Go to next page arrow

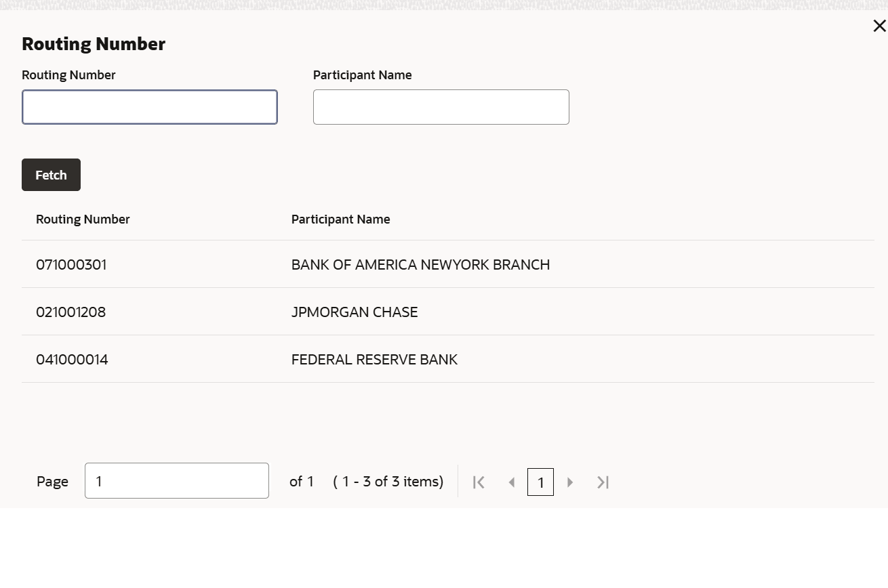click(570, 482)
